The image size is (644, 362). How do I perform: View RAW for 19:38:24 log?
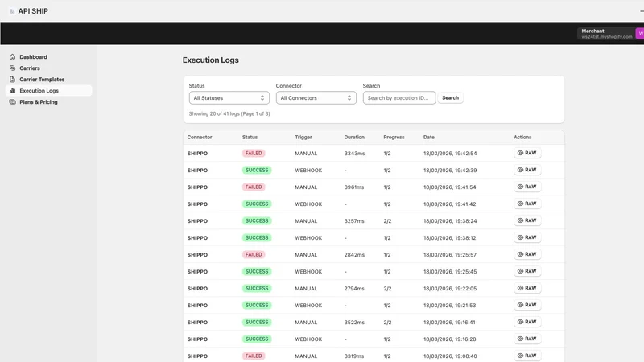[527, 220]
